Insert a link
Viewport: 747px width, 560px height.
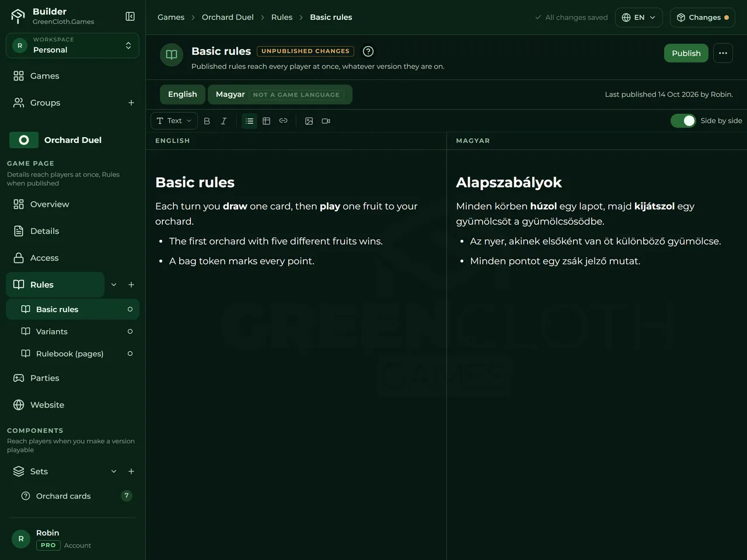click(284, 121)
